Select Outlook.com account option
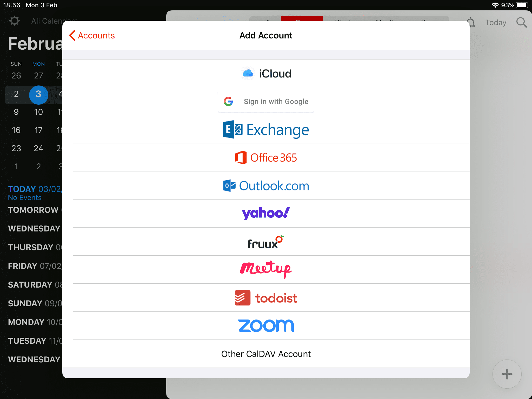 [x=266, y=186]
